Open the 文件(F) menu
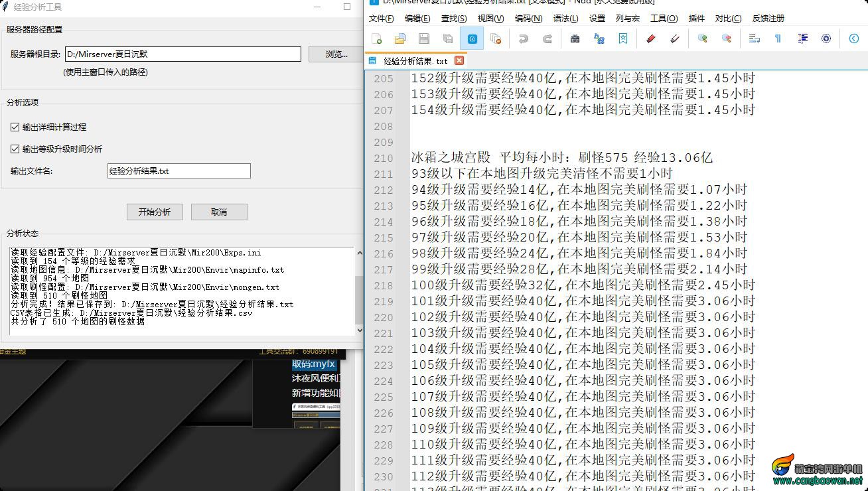This screenshot has height=491, width=868. coord(382,18)
